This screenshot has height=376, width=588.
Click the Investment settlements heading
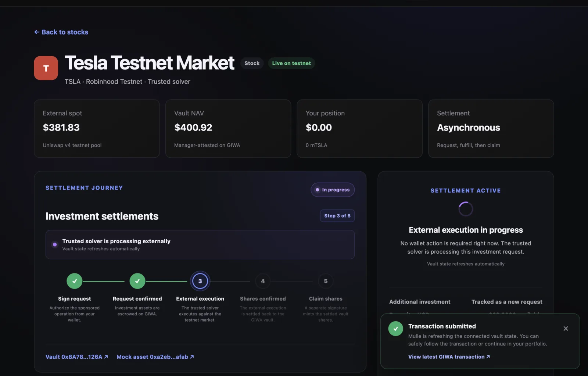click(102, 216)
